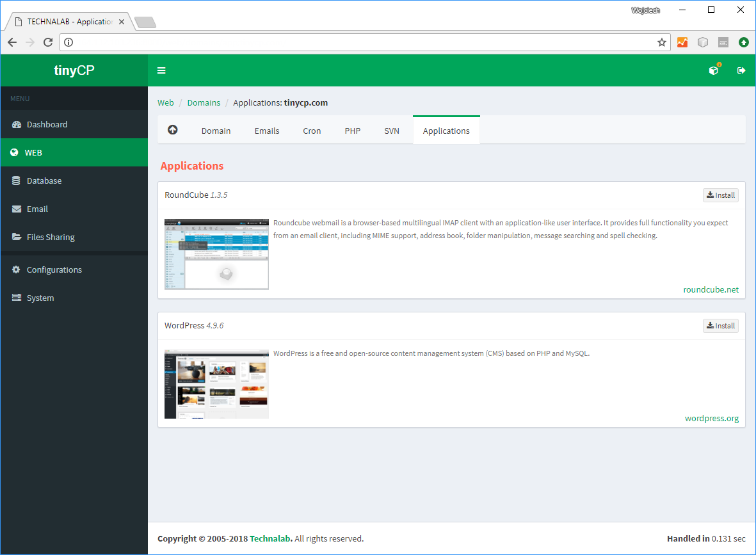Click the Configurations gear icon

tap(17, 269)
